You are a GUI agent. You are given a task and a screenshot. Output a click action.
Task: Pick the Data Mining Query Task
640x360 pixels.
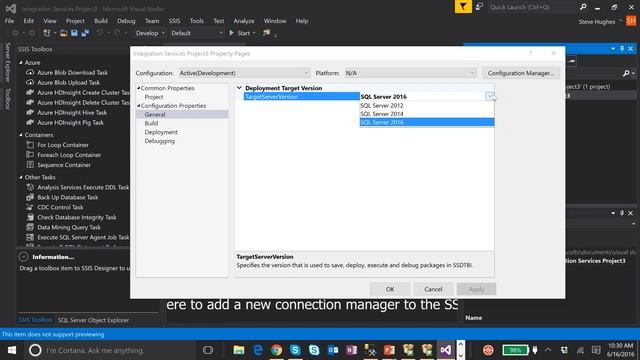[69, 227]
